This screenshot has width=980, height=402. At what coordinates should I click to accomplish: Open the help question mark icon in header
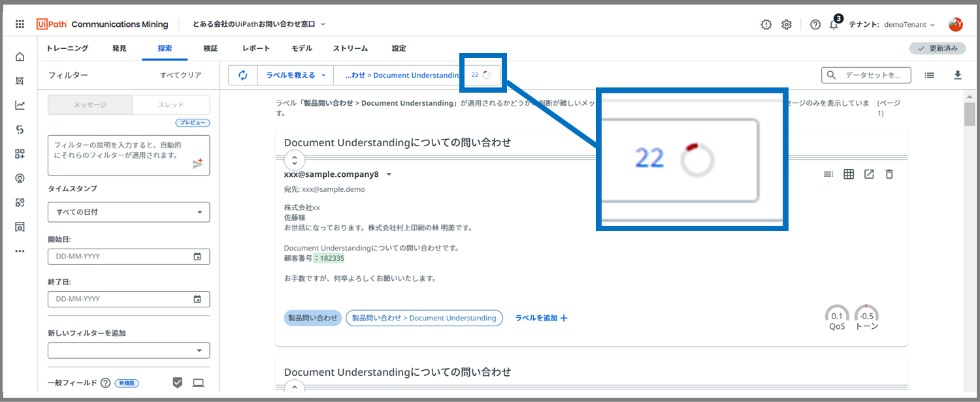815,24
